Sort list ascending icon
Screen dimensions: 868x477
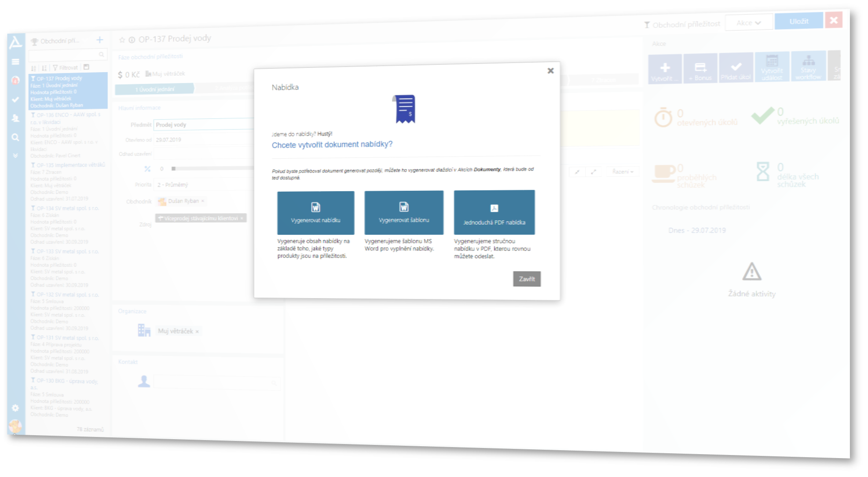33,68
